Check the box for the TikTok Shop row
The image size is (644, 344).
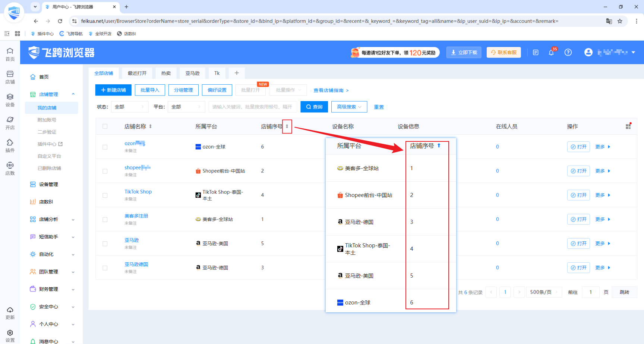105,196
